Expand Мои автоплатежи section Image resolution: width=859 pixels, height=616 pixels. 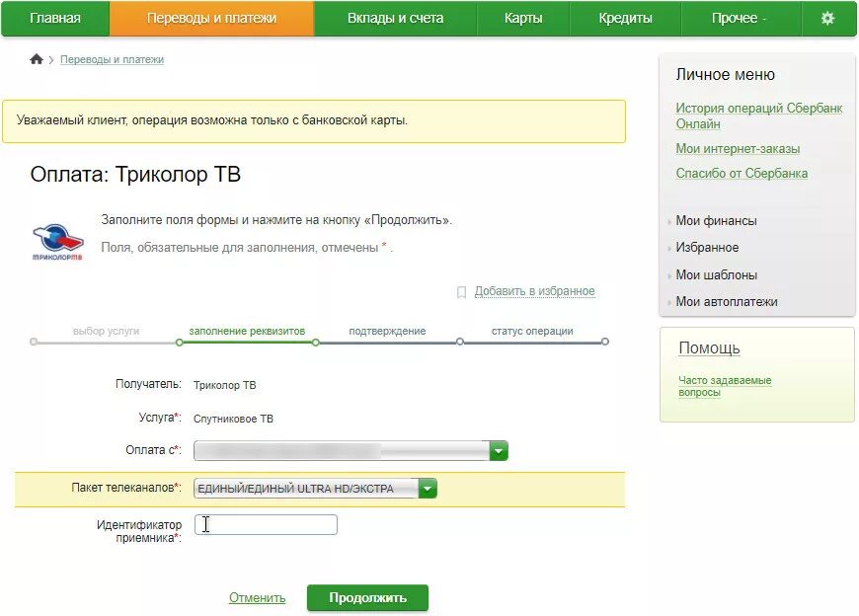pos(727,302)
